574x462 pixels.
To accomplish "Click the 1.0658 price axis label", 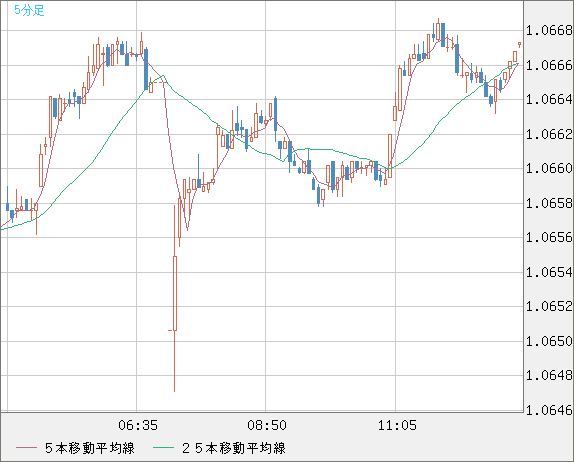I will click(x=549, y=203).
